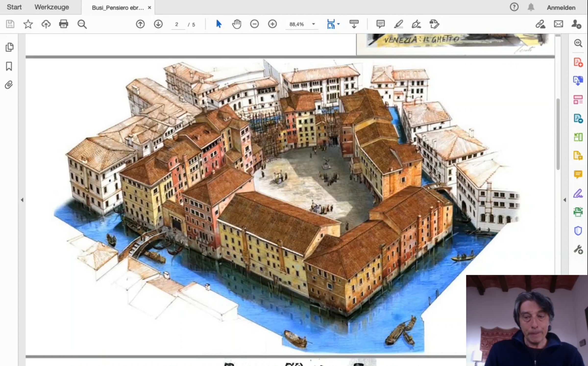Image resolution: width=588 pixels, height=366 pixels.
Task: Add a comment note
Action: [380, 24]
